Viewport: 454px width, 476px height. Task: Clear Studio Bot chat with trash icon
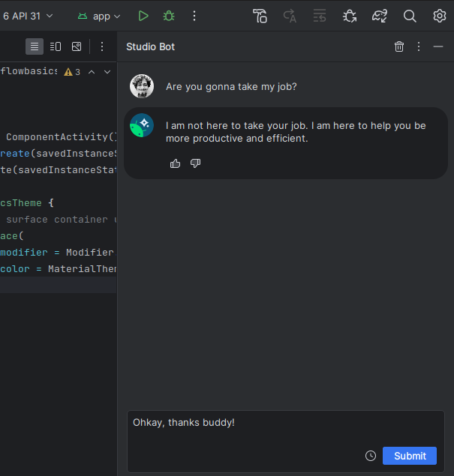[x=399, y=46]
